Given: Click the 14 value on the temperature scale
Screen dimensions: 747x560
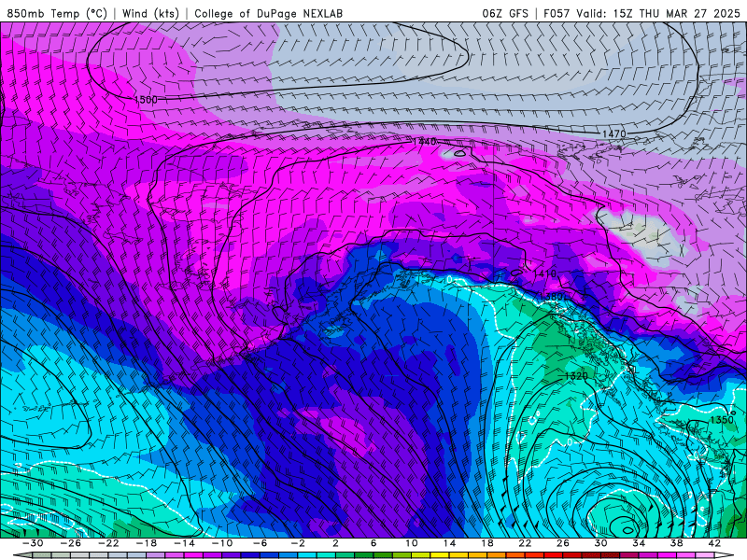Looking at the screenshot, I should 449,543.
